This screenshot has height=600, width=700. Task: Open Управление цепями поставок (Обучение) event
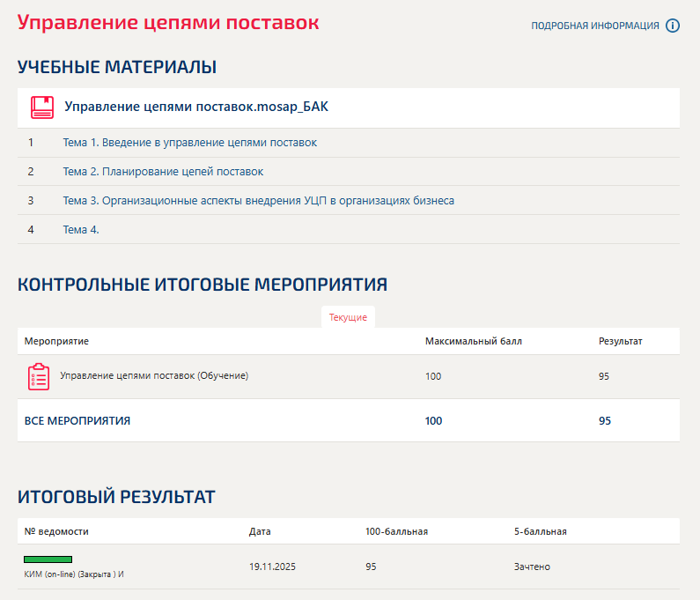click(x=154, y=375)
